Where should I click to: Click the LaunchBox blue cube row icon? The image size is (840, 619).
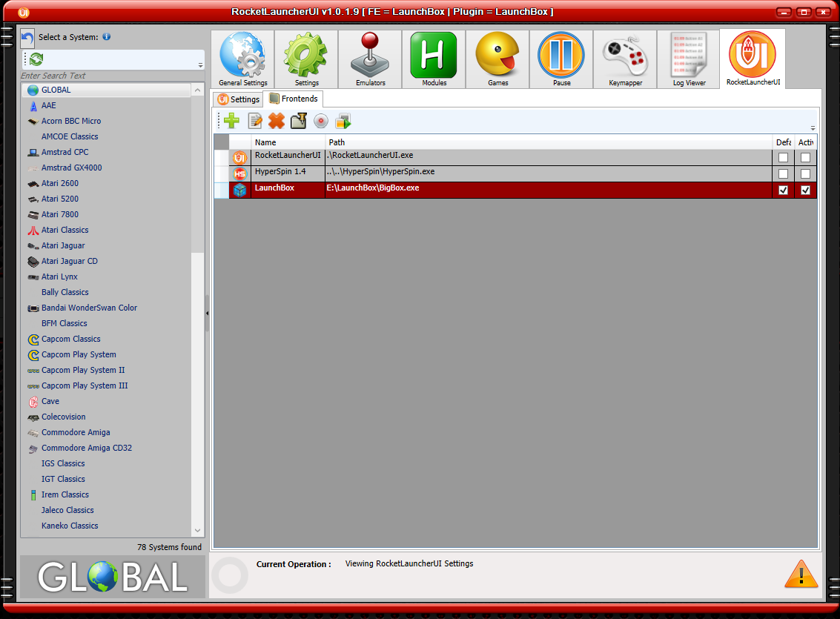click(239, 190)
